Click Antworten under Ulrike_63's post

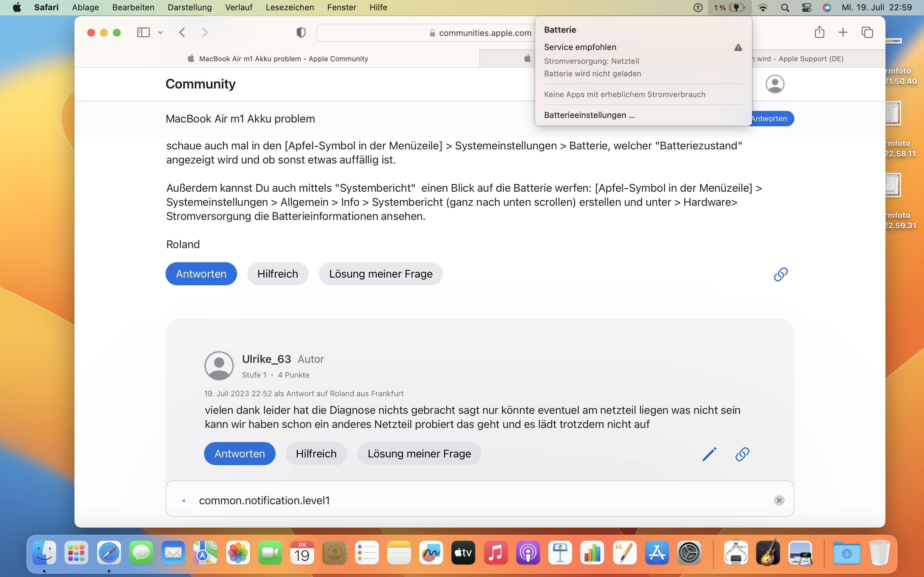click(239, 453)
